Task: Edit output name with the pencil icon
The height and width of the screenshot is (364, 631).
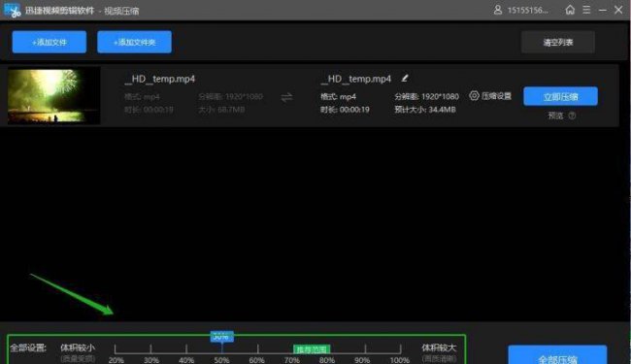Action: [x=405, y=78]
